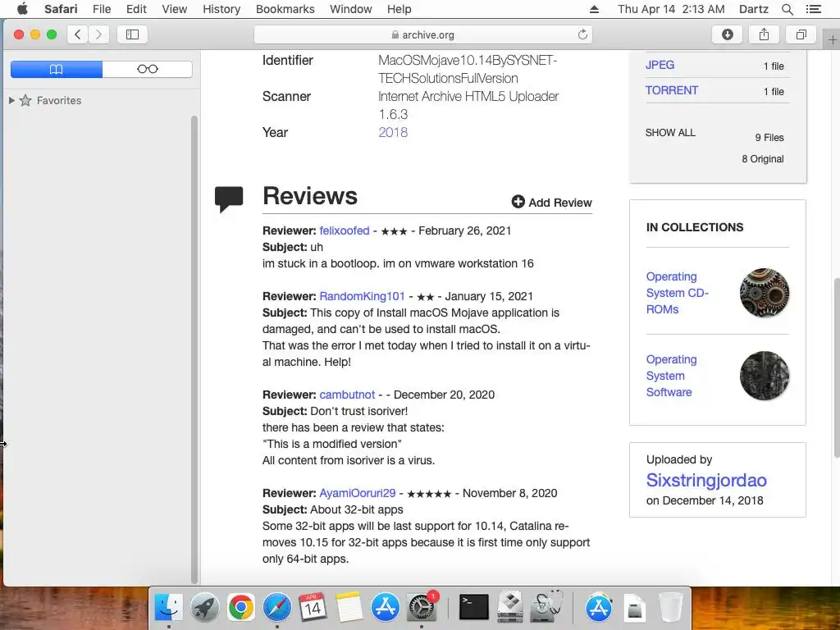This screenshot has width=840, height=630.
Task: Open Launchpad rocket in the Dock
Action: tap(204, 608)
